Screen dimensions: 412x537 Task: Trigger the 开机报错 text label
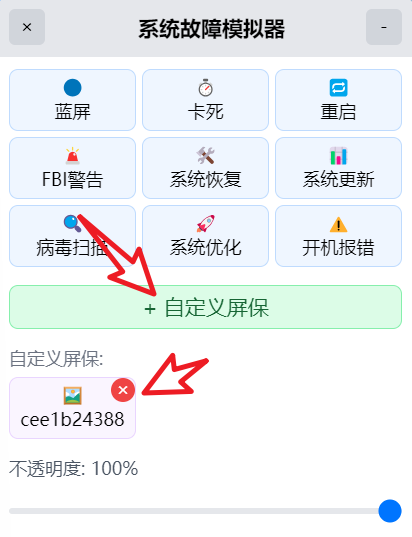tap(338, 247)
